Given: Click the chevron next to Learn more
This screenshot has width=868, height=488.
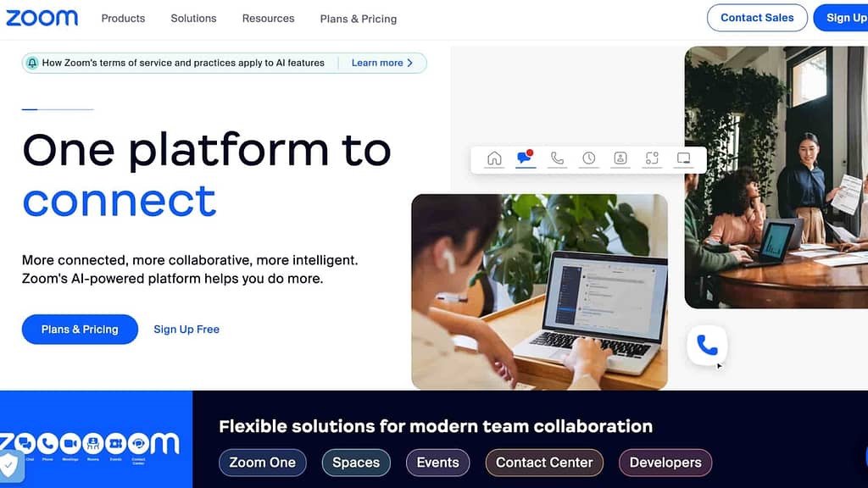Looking at the screenshot, I should [410, 63].
